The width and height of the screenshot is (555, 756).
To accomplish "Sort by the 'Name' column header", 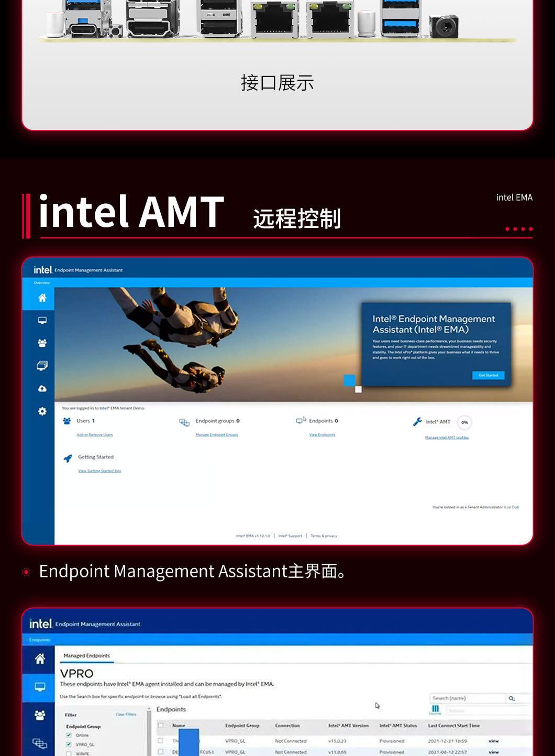I will [179, 726].
